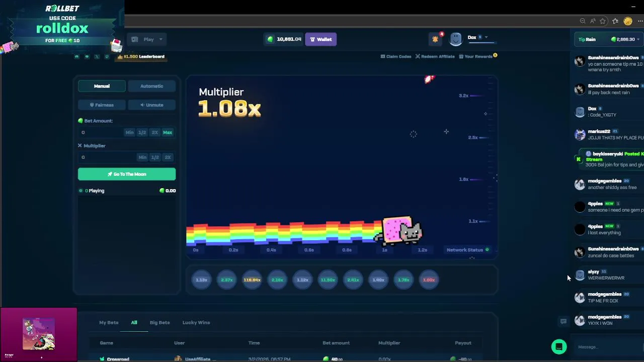Image resolution: width=644 pixels, height=362 pixels.
Task: Click the 2.37x crash history bubble
Action: [227, 280]
